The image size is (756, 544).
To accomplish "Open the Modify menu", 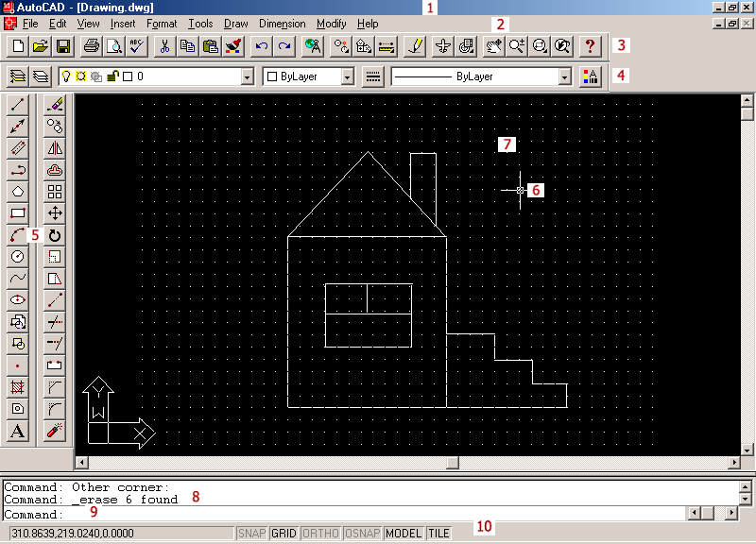I will click(x=332, y=24).
